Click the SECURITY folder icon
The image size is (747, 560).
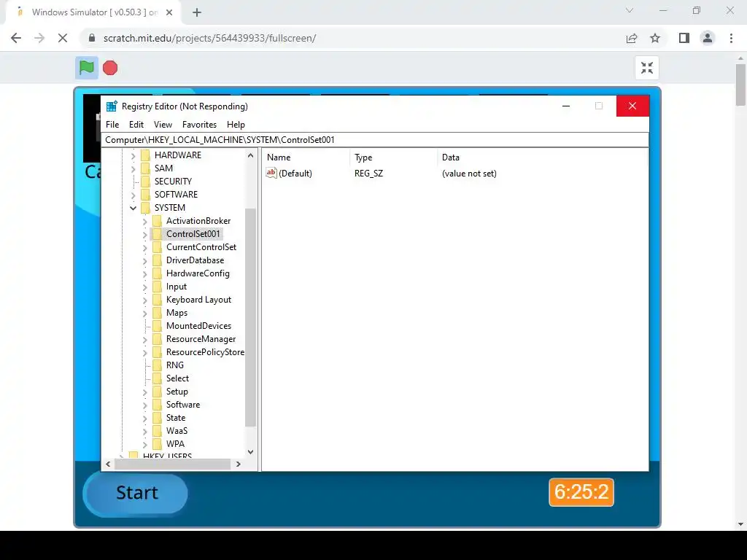(146, 182)
